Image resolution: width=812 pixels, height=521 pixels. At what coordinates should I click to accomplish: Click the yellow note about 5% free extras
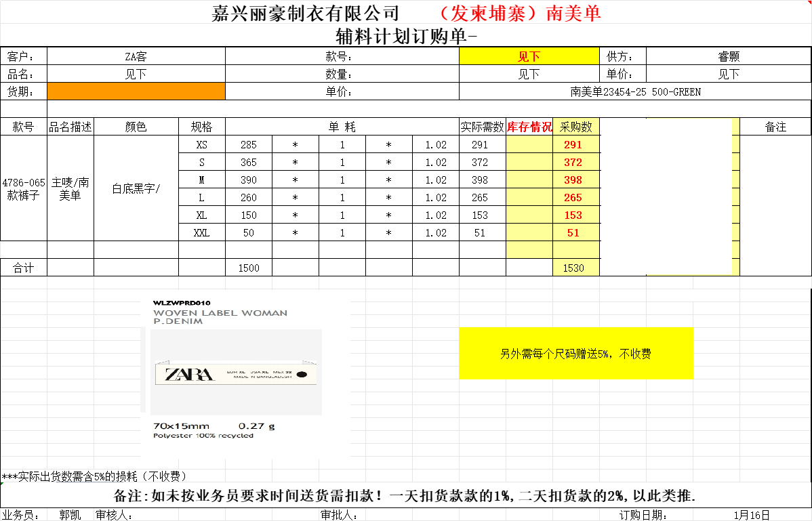(575, 354)
